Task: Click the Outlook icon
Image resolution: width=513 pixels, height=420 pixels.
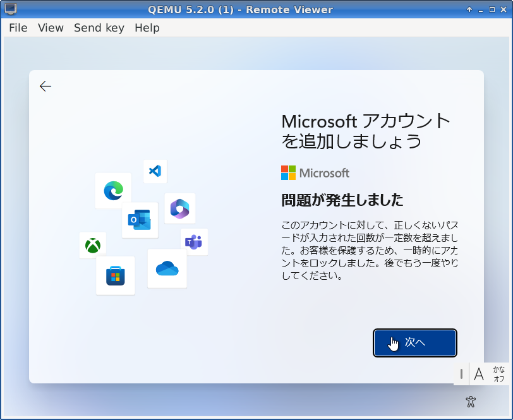Action: (x=140, y=220)
